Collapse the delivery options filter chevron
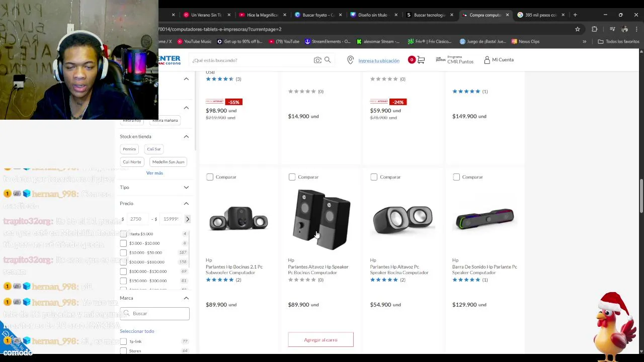 tap(186, 108)
